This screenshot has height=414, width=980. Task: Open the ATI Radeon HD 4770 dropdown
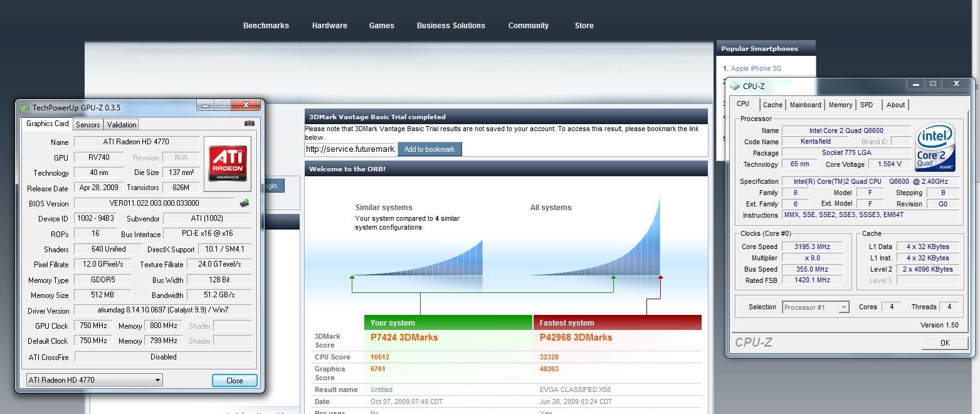95,379
